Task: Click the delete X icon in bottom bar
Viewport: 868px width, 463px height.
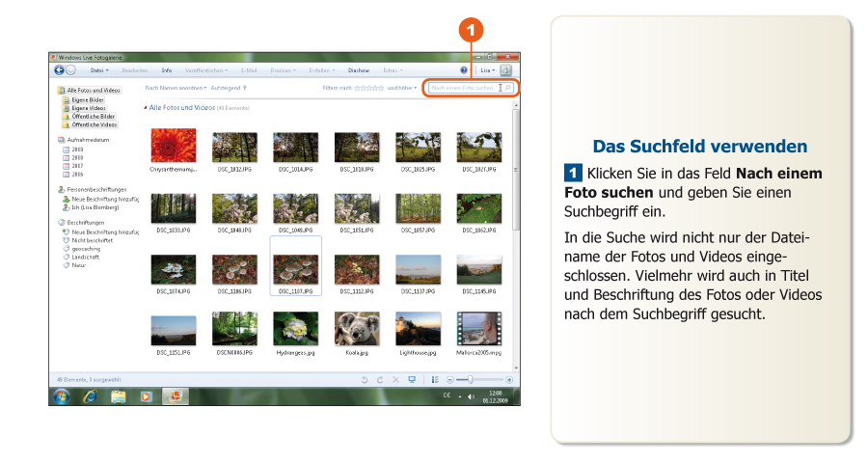Action: pyautogui.click(x=395, y=380)
